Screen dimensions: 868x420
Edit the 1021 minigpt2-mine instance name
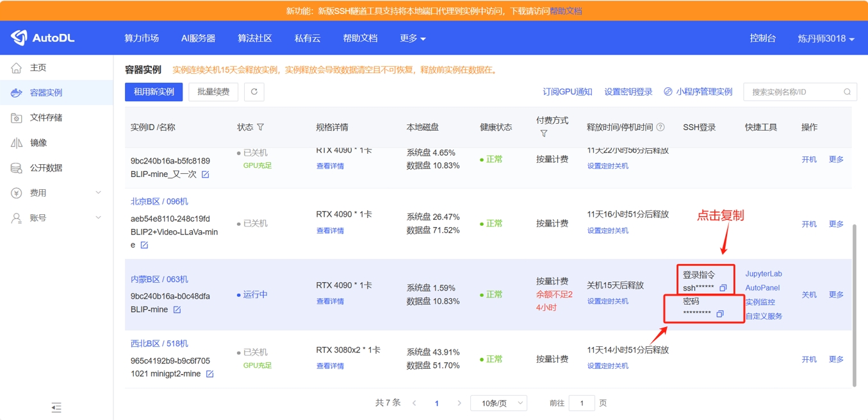[209, 374]
